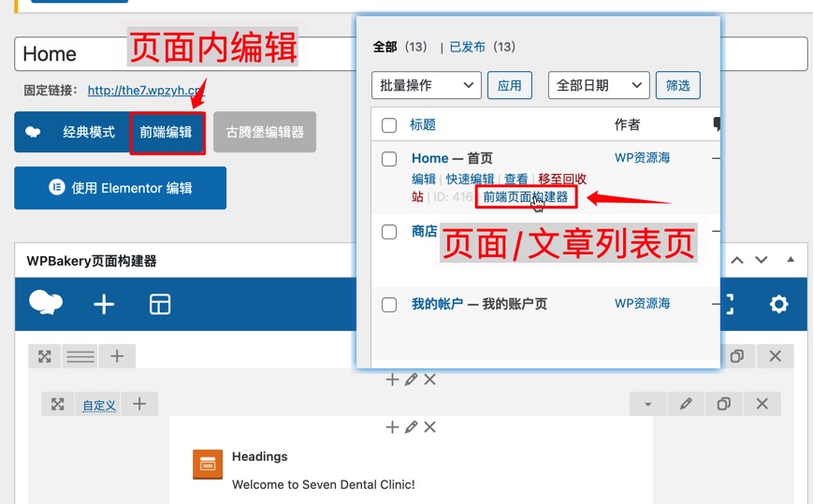Viewport: 813px width, 504px height.
Task: Click 使用 Elementor 编辑 button
Action: [x=121, y=188]
